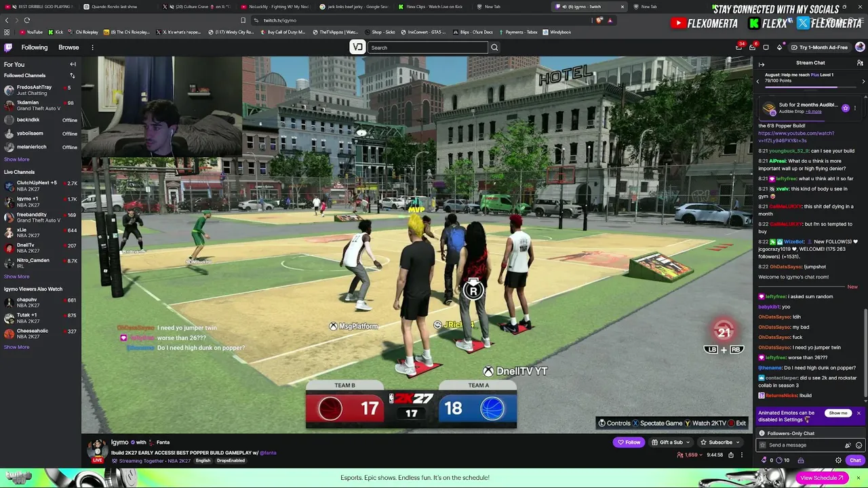The height and width of the screenshot is (488, 868).
Task: Open the user profile avatar menu
Action: click(860, 47)
